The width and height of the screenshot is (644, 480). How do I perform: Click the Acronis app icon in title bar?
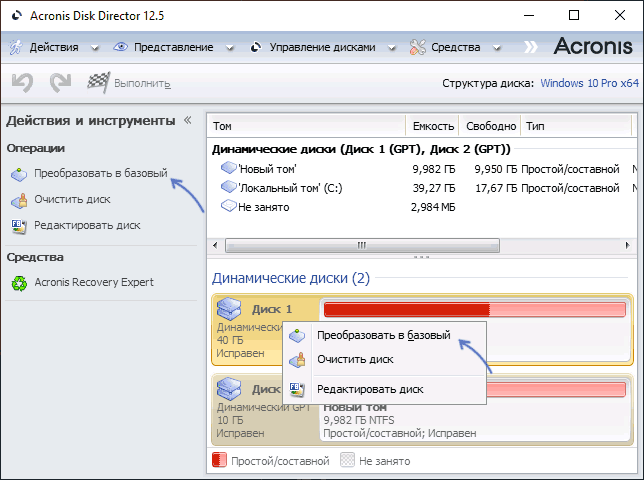pyautogui.click(x=16, y=16)
